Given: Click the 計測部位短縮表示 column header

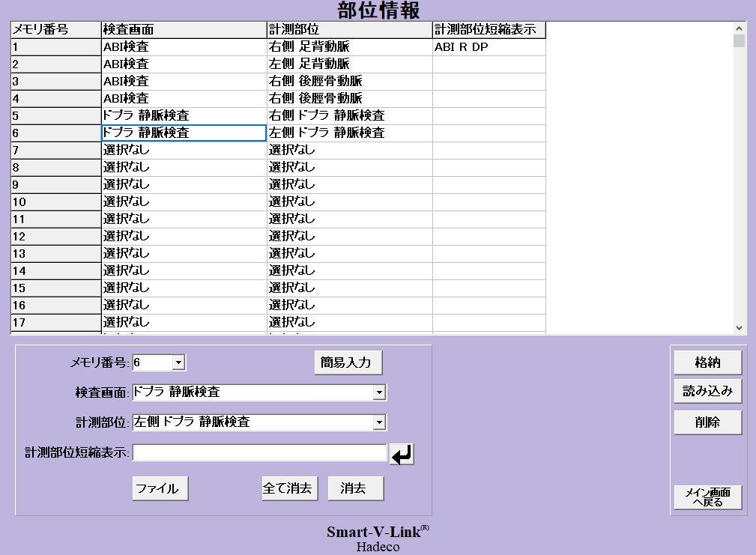Looking at the screenshot, I should point(489,29).
